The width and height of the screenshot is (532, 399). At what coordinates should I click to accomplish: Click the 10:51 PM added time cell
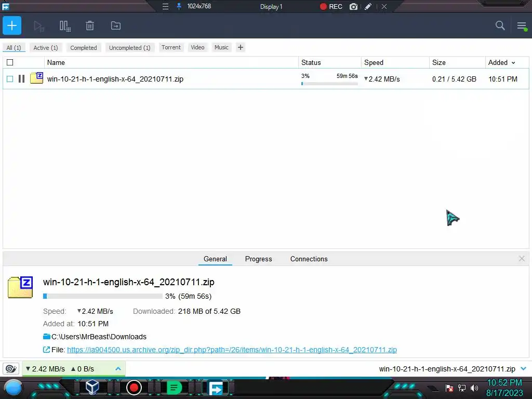[x=503, y=79]
